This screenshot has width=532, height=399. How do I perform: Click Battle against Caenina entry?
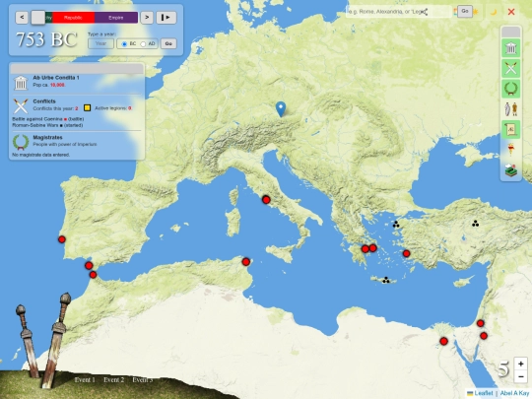(48, 119)
